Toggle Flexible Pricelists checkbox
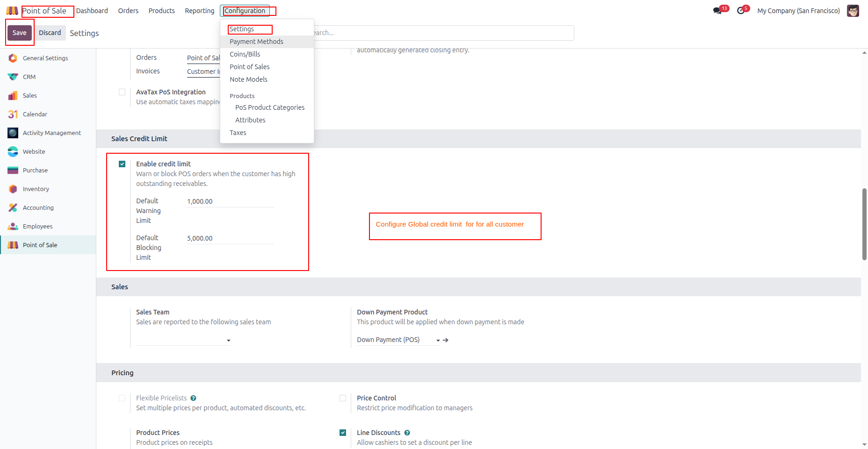Image resolution: width=868 pixels, height=449 pixels. coord(122,398)
